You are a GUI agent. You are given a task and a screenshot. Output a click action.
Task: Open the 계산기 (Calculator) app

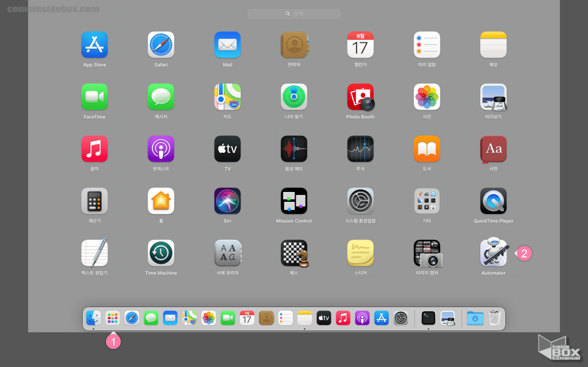click(95, 201)
